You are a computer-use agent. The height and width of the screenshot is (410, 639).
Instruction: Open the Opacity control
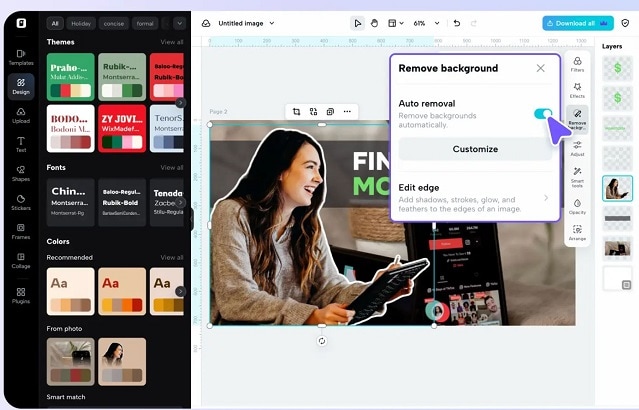click(x=577, y=207)
